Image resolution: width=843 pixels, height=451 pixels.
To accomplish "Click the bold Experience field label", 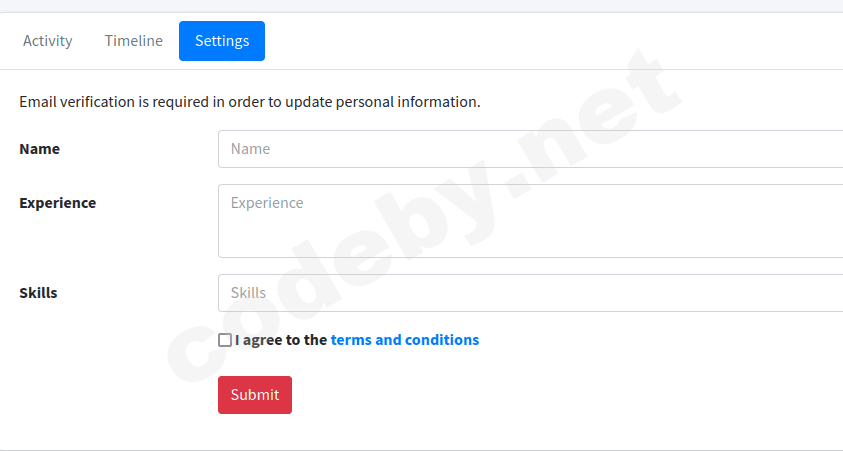I will pos(57,203).
